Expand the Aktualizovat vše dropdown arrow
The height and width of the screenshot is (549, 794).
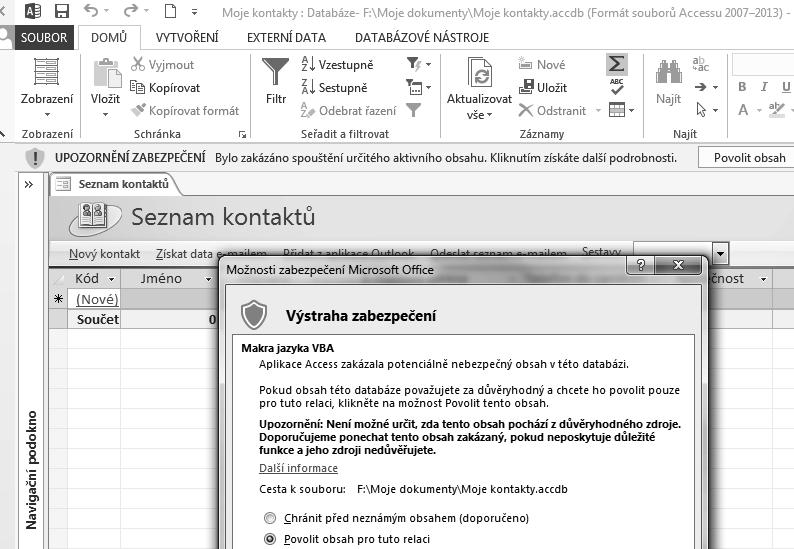(490, 116)
